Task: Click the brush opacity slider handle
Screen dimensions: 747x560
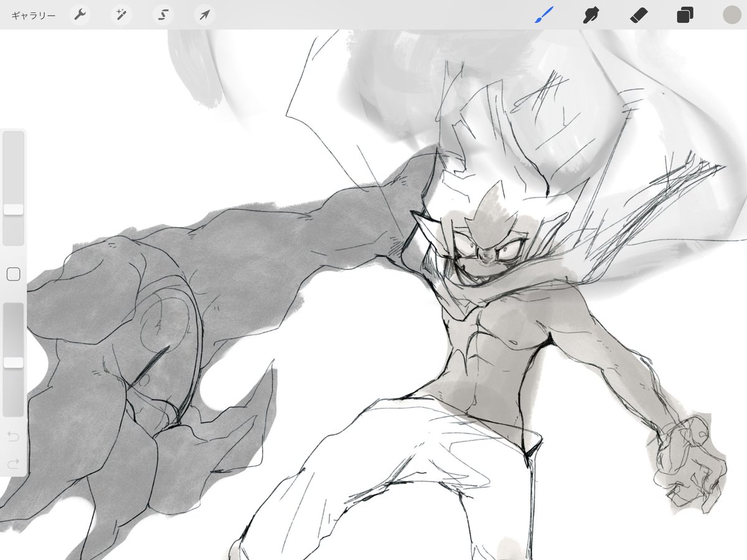Action: (13, 362)
